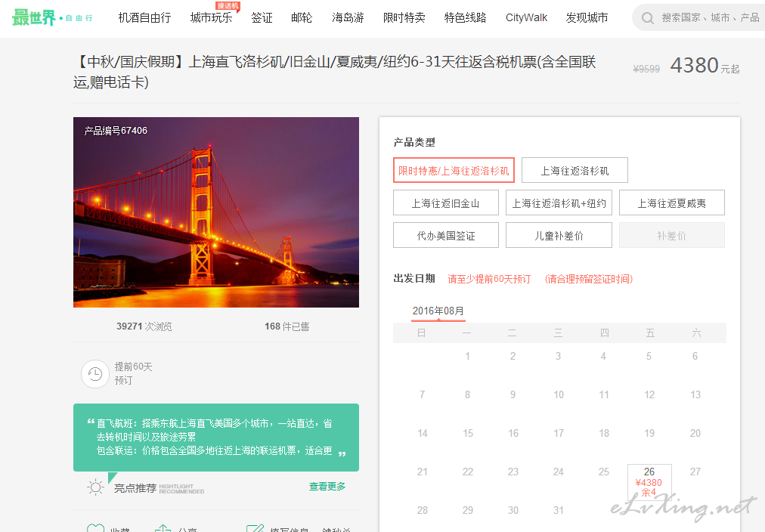Open the 机酒自由行 menu
The image size is (765, 532).
coord(144,17)
